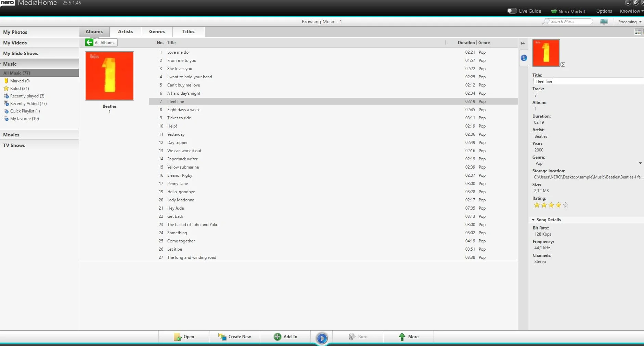
Task: Click the green All Albums back arrow
Action: (x=89, y=42)
